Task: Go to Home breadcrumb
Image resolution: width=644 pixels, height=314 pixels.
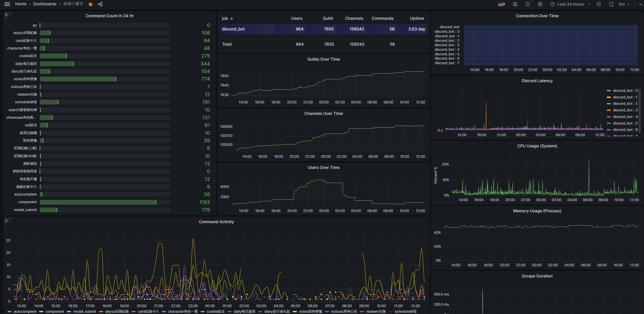Action: [21, 4]
